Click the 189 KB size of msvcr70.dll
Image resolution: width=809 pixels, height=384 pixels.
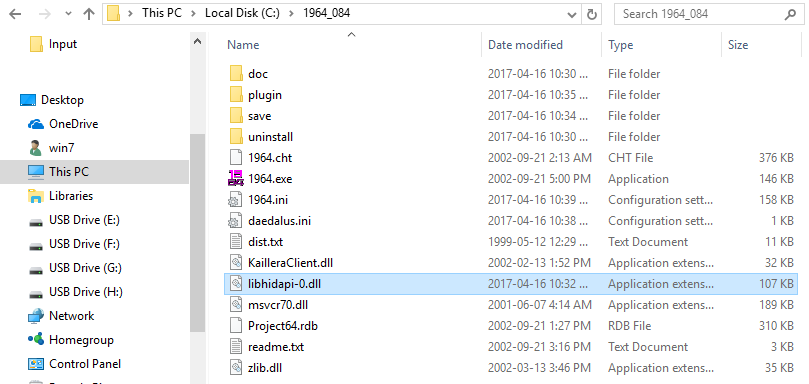coord(776,305)
